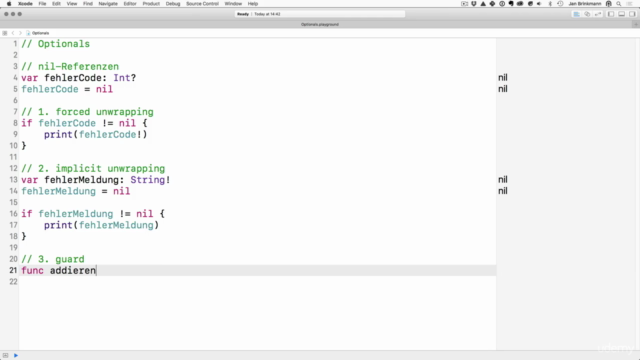The width and height of the screenshot is (640, 360).
Task: Open the Version editor
Action: pos(598,14)
